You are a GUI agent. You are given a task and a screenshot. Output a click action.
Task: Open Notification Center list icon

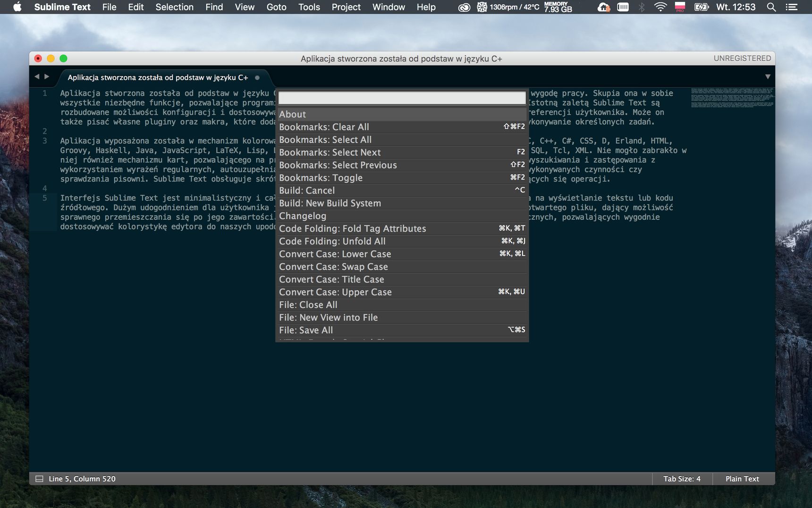pos(792,7)
